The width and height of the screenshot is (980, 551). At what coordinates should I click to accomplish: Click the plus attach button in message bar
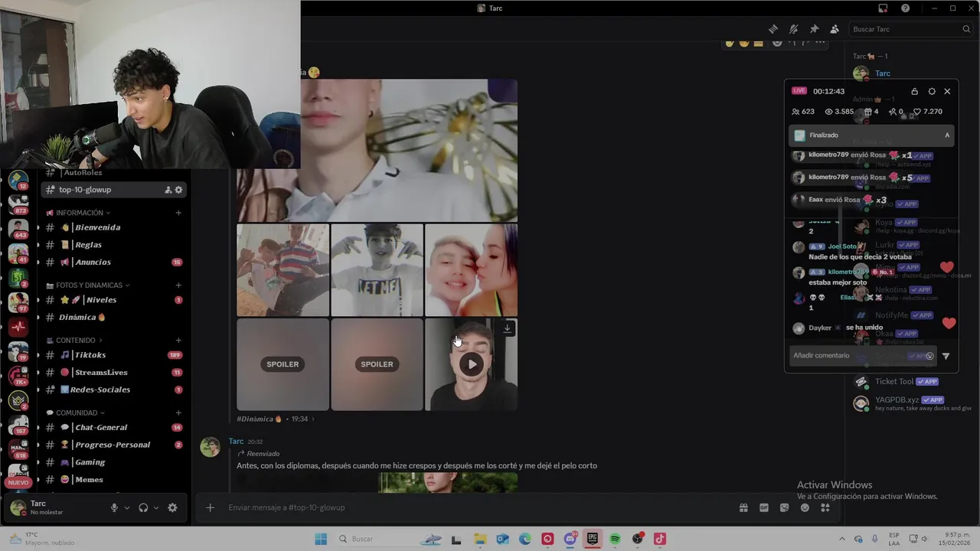[210, 507]
